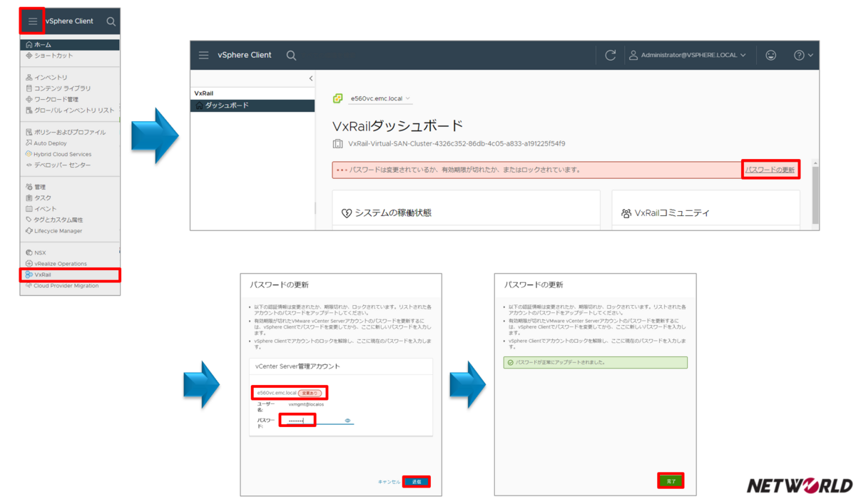Click the refresh icon in the dashboard header
Screen dimensions: 856x504
(x=610, y=55)
